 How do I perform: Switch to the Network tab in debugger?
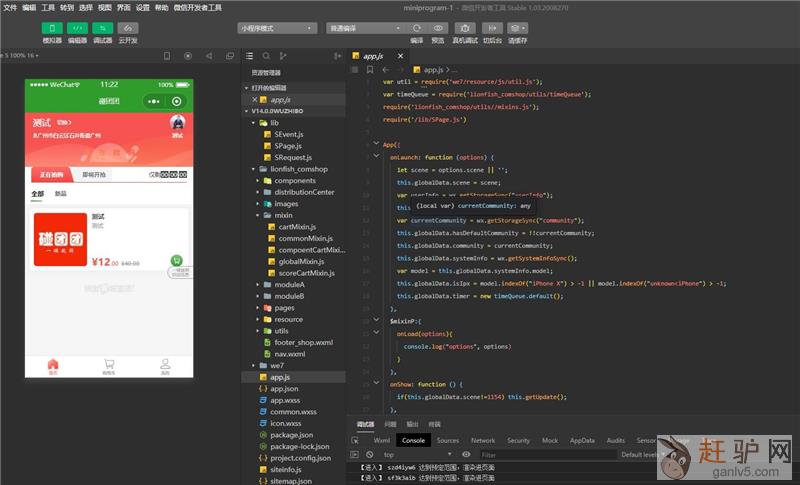tap(483, 440)
